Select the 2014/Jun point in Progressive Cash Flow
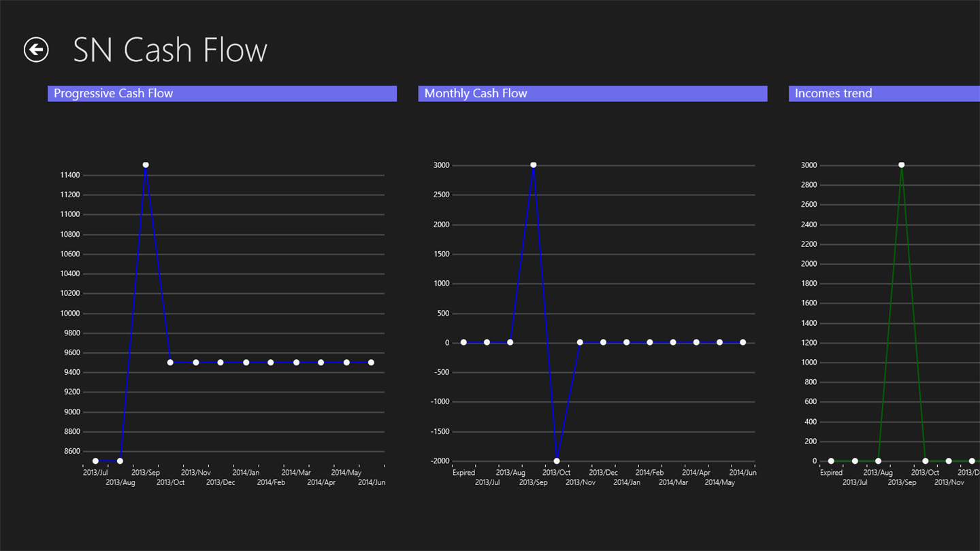The width and height of the screenshot is (980, 551). click(x=371, y=363)
